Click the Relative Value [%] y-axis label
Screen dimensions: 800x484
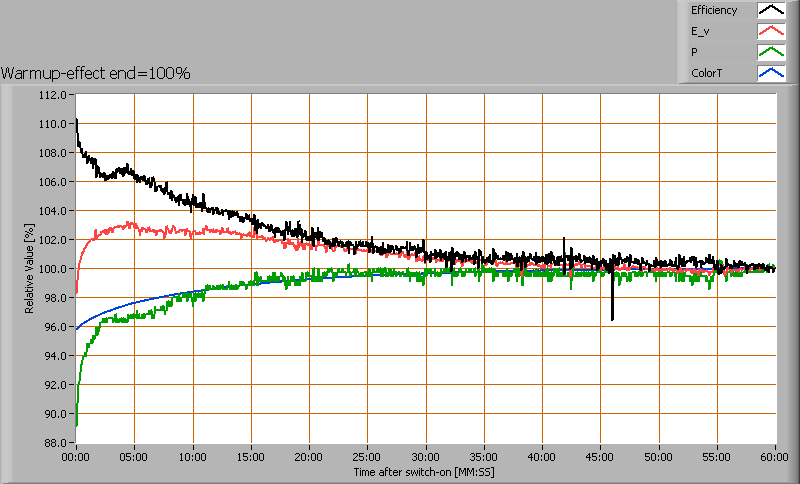pos(30,268)
